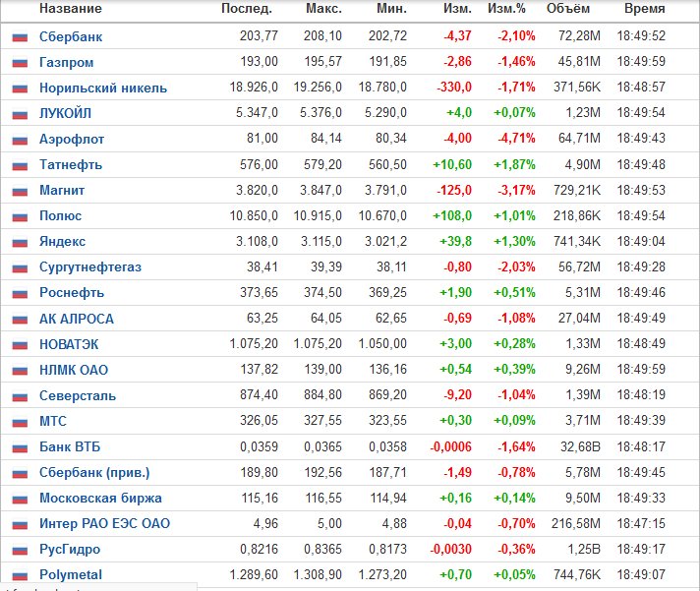Screen dimensions: 700x591
Task: Open the ЛУКОЙЛ stock link
Action: [x=65, y=113]
